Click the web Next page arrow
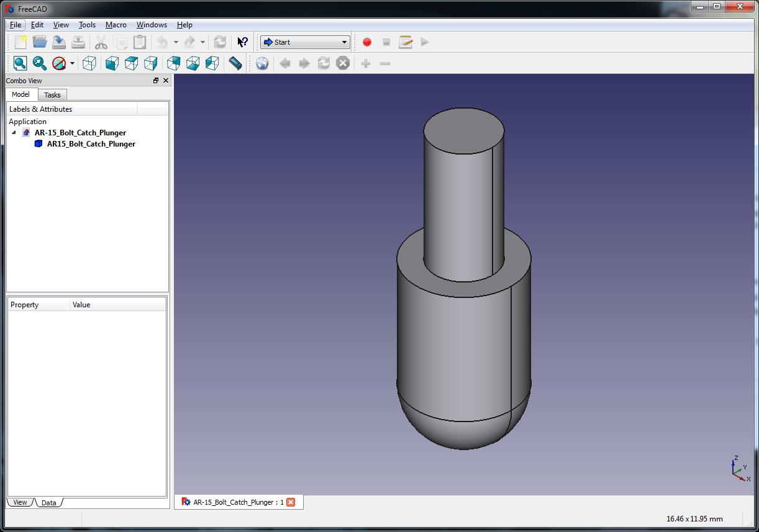The height and width of the screenshot is (532, 759). pos(304,63)
